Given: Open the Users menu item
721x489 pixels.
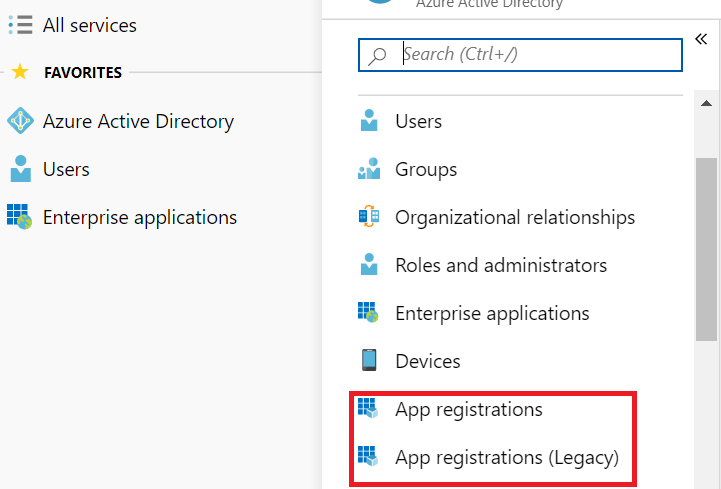Looking at the screenshot, I should click(418, 121).
